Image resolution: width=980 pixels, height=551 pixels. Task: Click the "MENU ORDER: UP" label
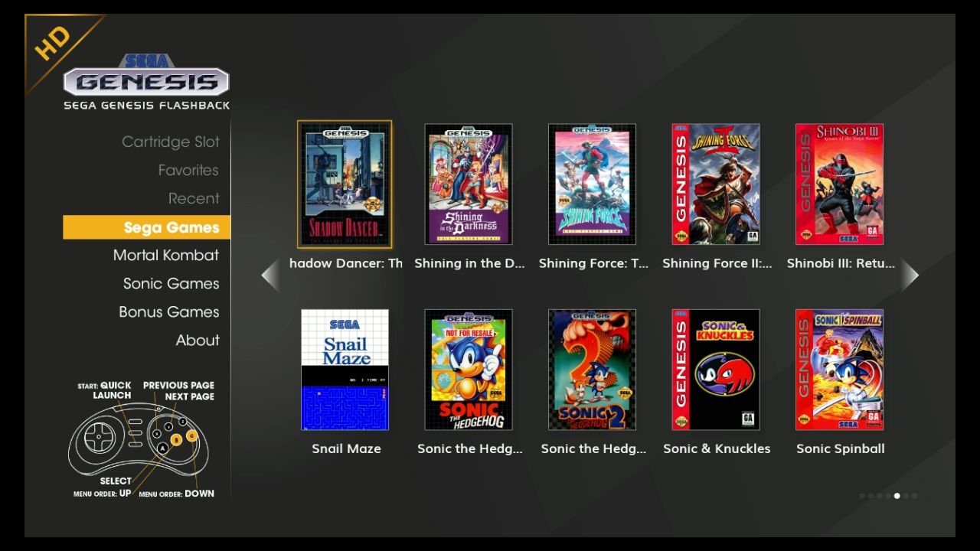[x=103, y=494]
